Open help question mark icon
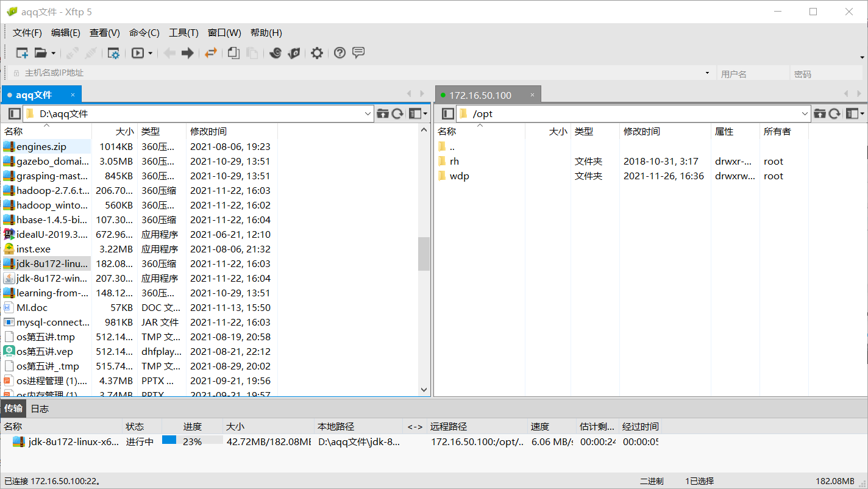 [x=340, y=53]
